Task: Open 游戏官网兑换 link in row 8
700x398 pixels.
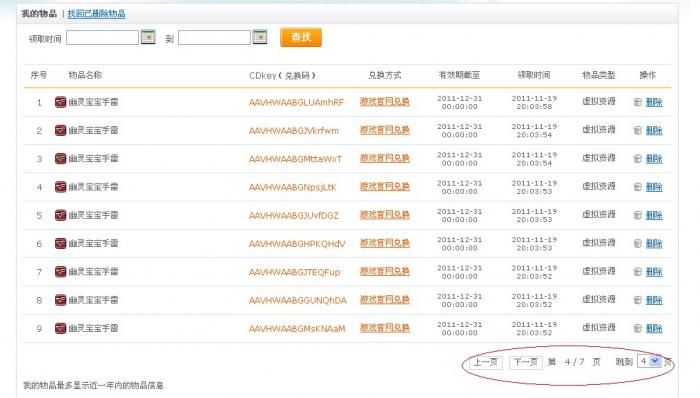Action: tap(385, 299)
